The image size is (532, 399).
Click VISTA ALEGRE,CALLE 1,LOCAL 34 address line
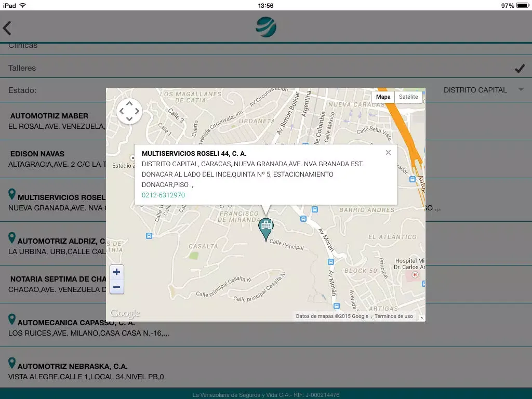86,377
